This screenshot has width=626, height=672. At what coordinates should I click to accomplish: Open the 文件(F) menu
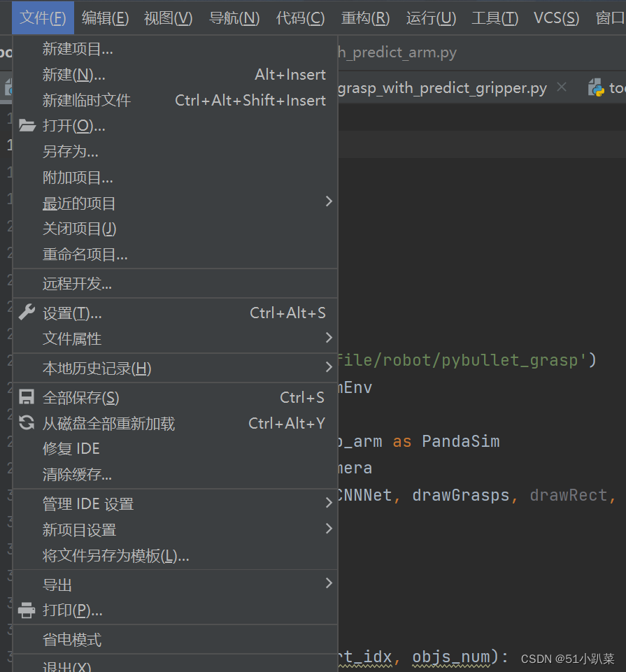tap(43, 17)
